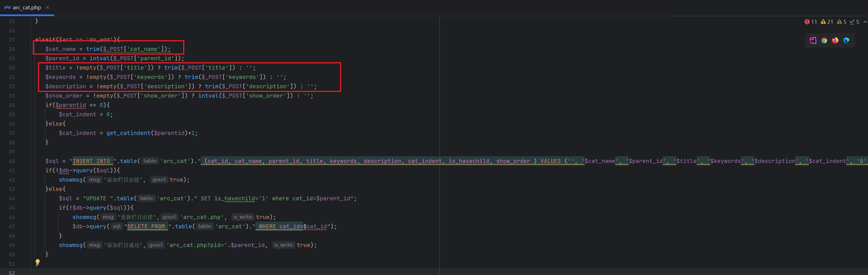Viewport: 868px width, 275px height.
Task: Click is_havechild='1' on line 44
Action: (241, 199)
